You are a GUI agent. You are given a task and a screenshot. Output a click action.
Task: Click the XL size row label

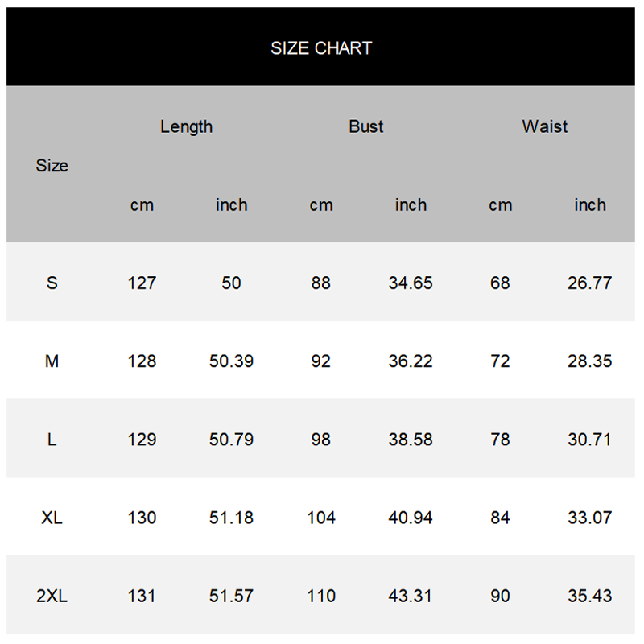[x=52, y=518]
